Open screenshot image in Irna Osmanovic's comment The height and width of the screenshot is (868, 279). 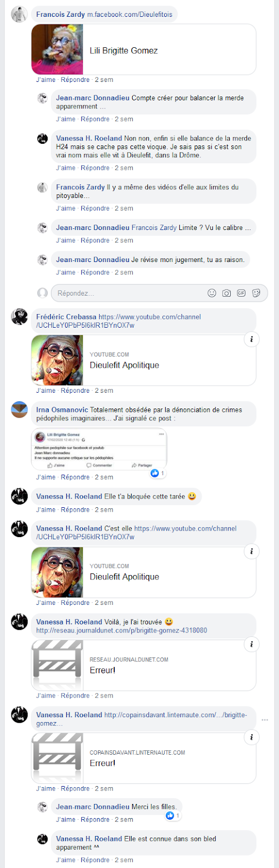coord(99,449)
